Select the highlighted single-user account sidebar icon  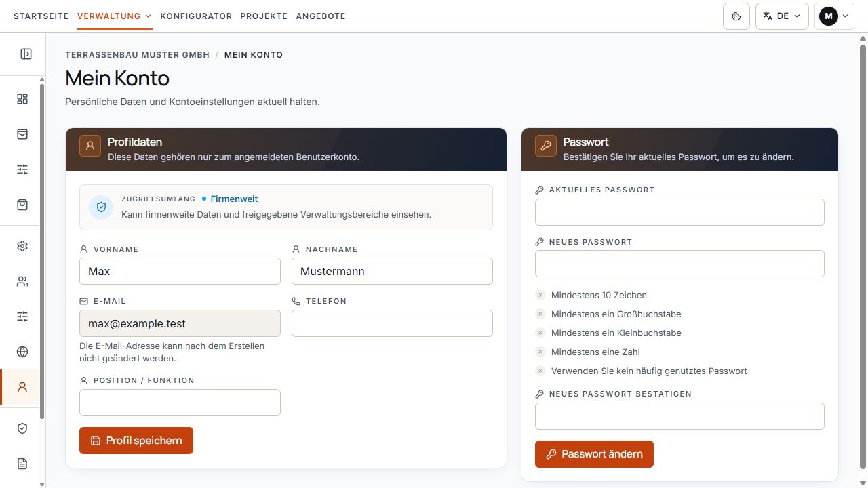[x=22, y=387]
